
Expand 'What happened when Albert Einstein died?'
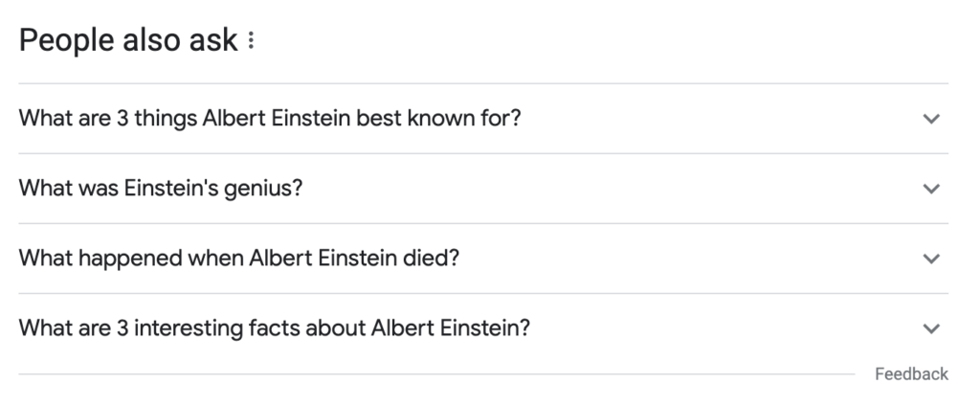tap(239, 259)
